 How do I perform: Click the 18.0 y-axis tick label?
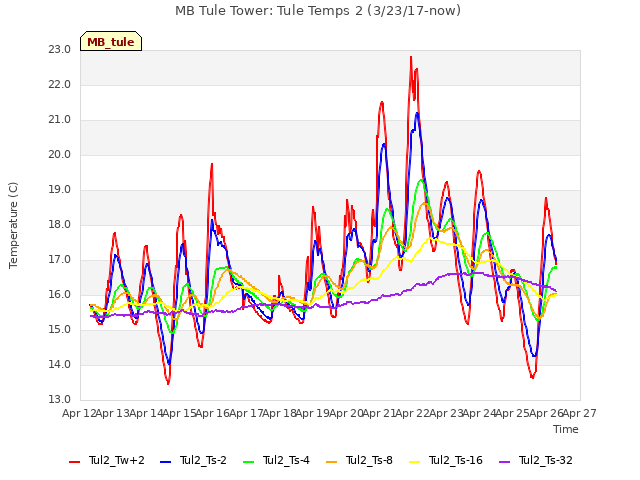tap(60, 225)
